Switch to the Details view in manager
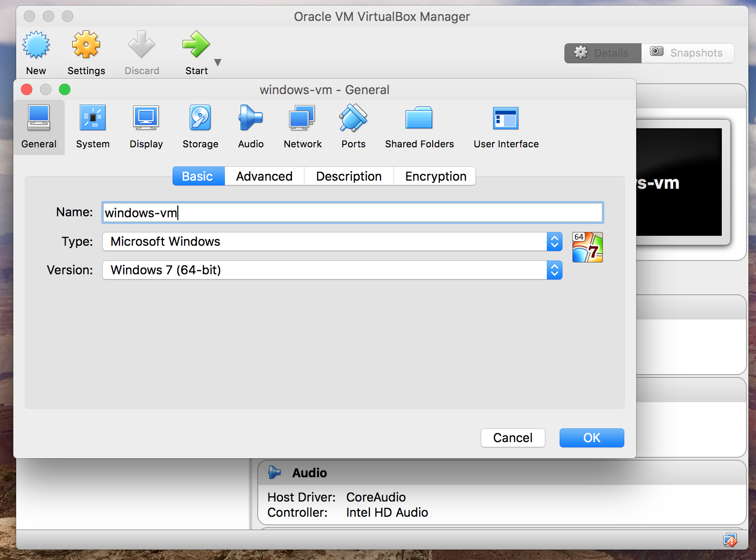Viewport: 756px width, 560px height. tap(603, 53)
